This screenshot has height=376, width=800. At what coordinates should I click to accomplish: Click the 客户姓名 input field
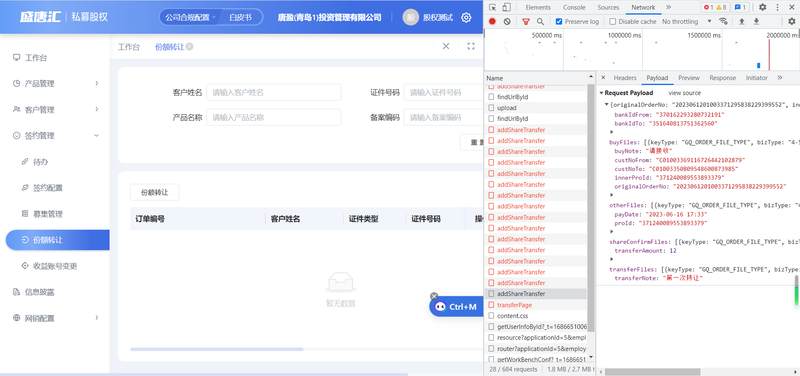(x=273, y=92)
